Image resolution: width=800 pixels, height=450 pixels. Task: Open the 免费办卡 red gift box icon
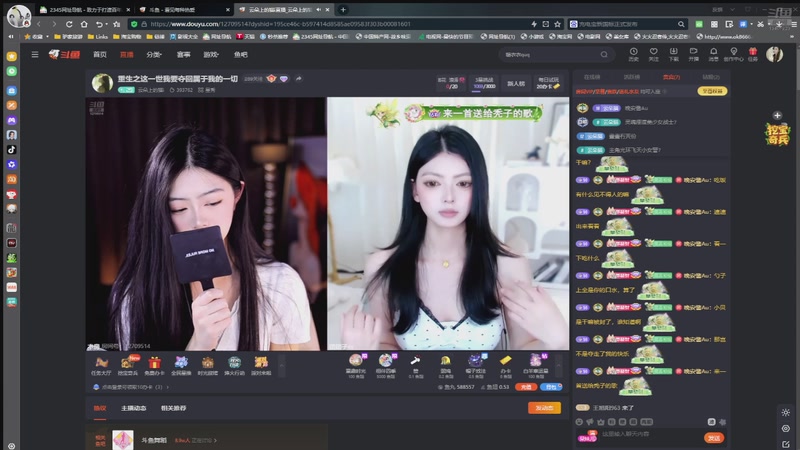tap(154, 366)
